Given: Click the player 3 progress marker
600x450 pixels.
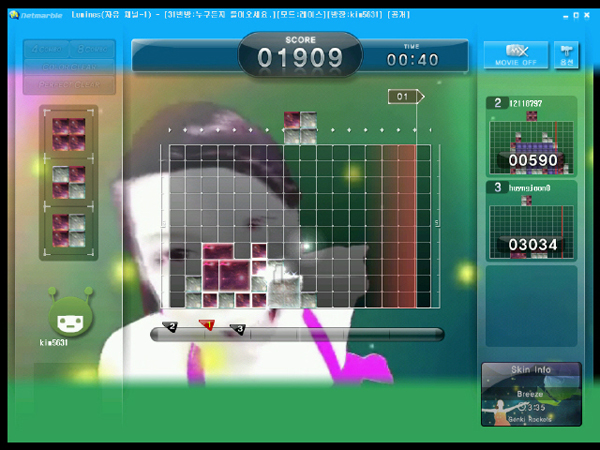Looking at the screenshot, I should tap(238, 328).
